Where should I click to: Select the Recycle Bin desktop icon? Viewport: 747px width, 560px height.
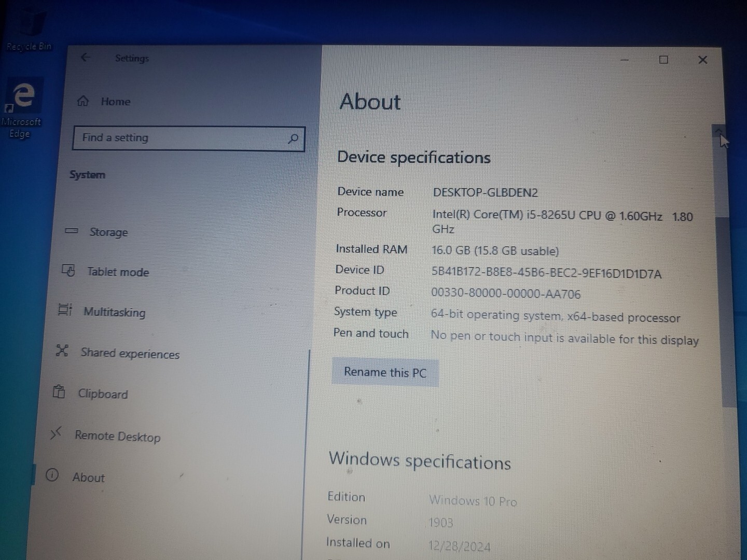[29, 29]
